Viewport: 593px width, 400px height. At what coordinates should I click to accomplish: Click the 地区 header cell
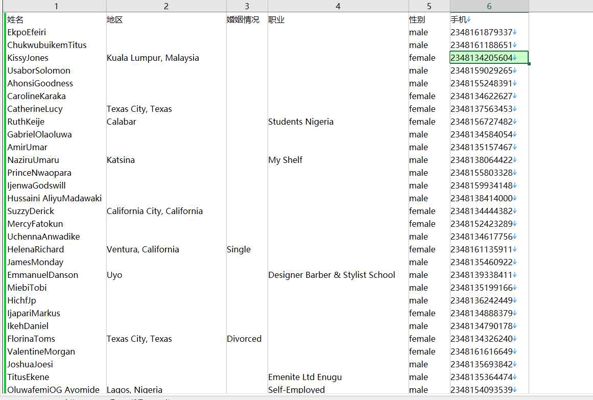click(x=166, y=20)
